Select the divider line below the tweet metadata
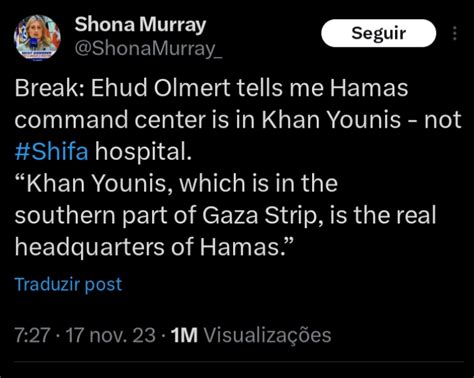The width and height of the screenshot is (474, 378). coord(239,362)
